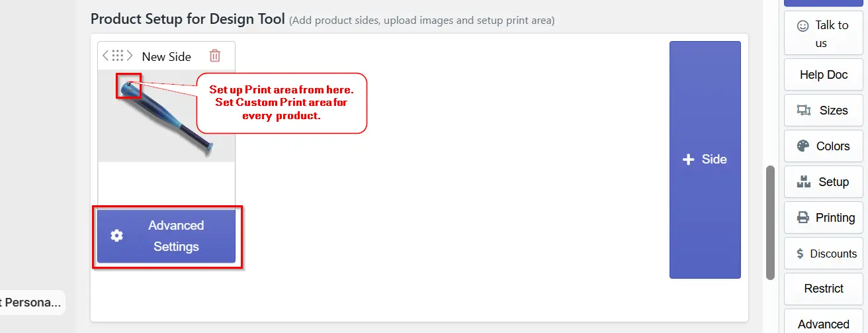Open Advanced Settings button
This screenshot has height=333, width=868.
[x=167, y=236]
